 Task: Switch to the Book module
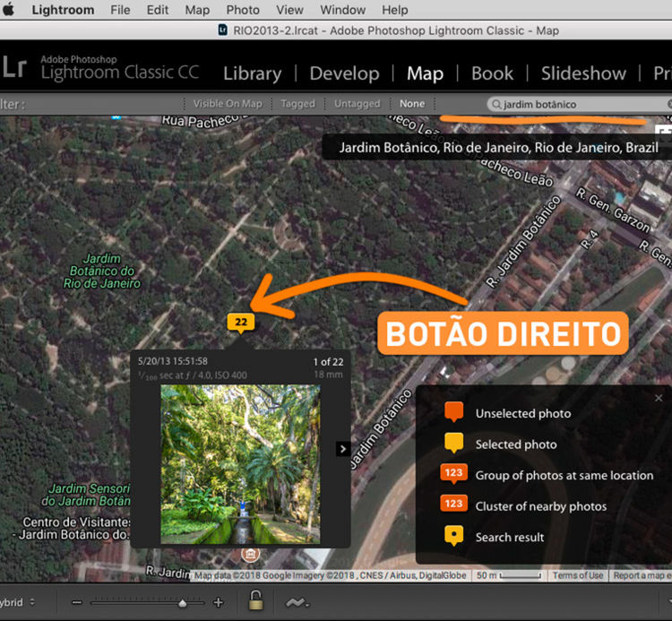point(492,73)
